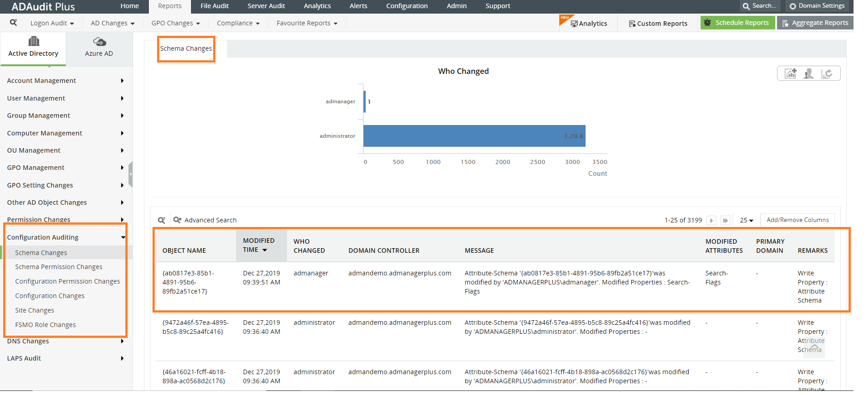The image size is (868, 395).
Task: Sort by Object Name column header
Action: 184,250
